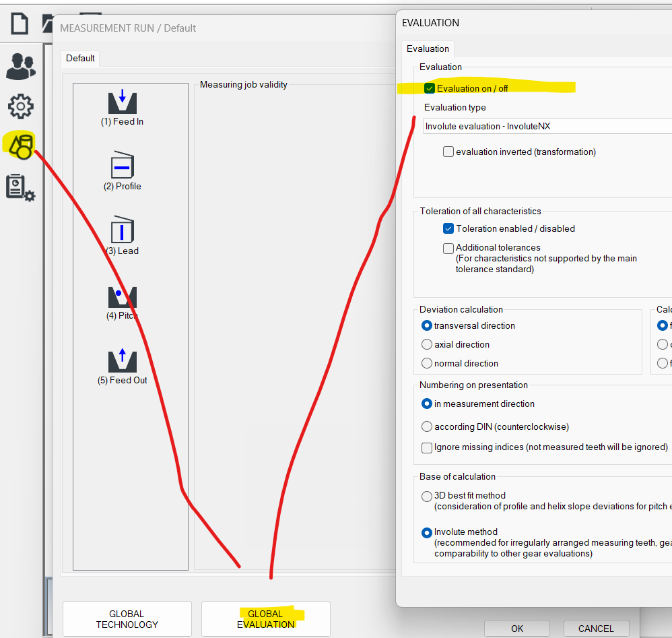Select transversal direction radio button

click(427, 326)
